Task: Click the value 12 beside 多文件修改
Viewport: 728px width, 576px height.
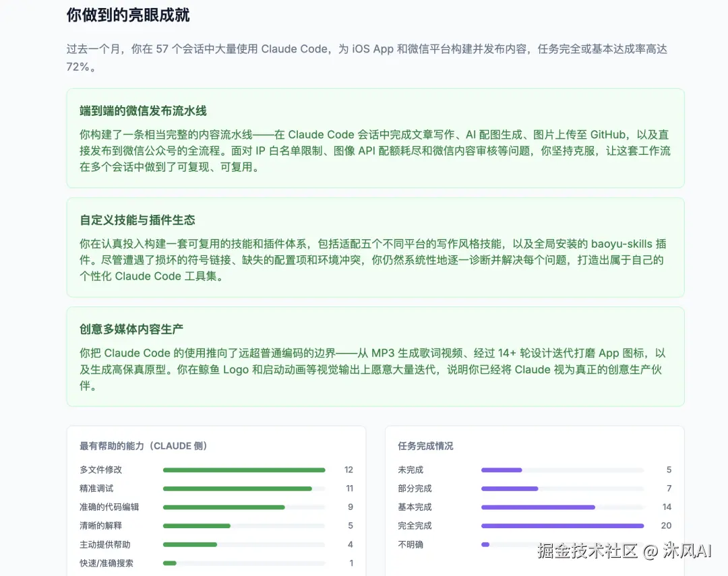Action: [x=348, y=470]
